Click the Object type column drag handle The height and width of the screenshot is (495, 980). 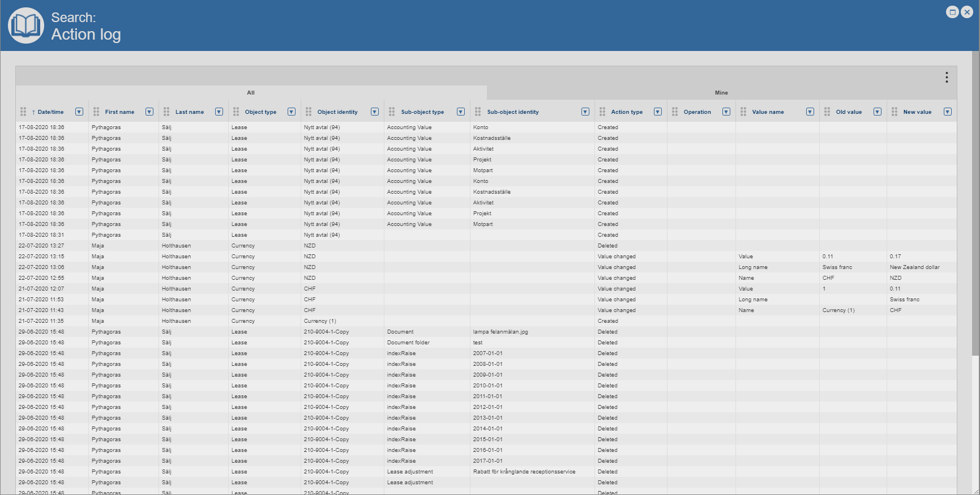tap(236, 112)
